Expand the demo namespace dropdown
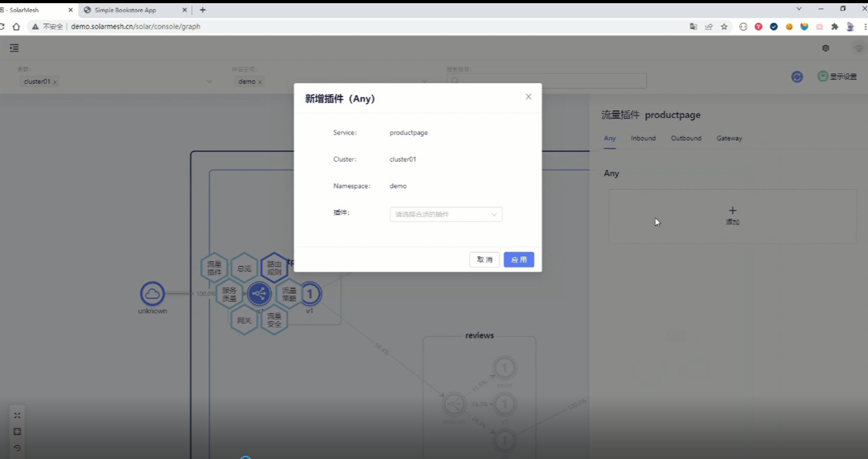Screen dimensions: 868x459 coord(424,82)
